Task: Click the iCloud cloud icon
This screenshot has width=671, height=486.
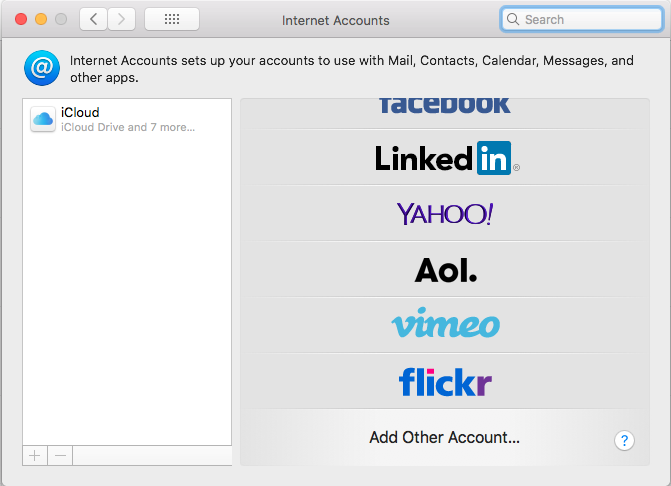Action: [x=43, y=120]
